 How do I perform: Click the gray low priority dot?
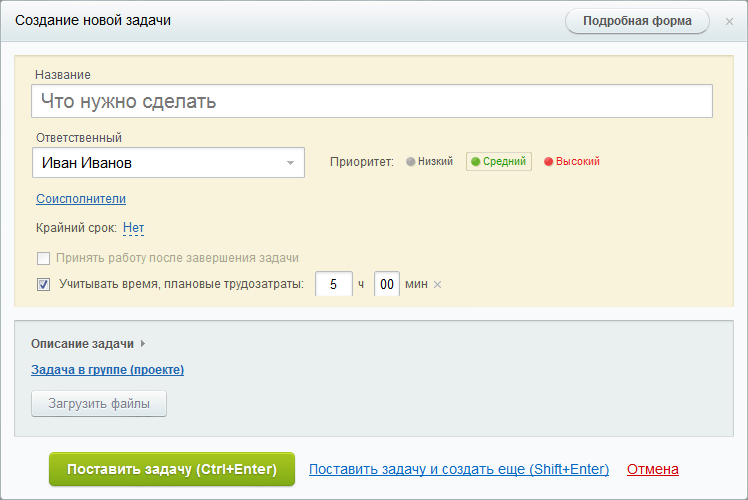(410, 162)
